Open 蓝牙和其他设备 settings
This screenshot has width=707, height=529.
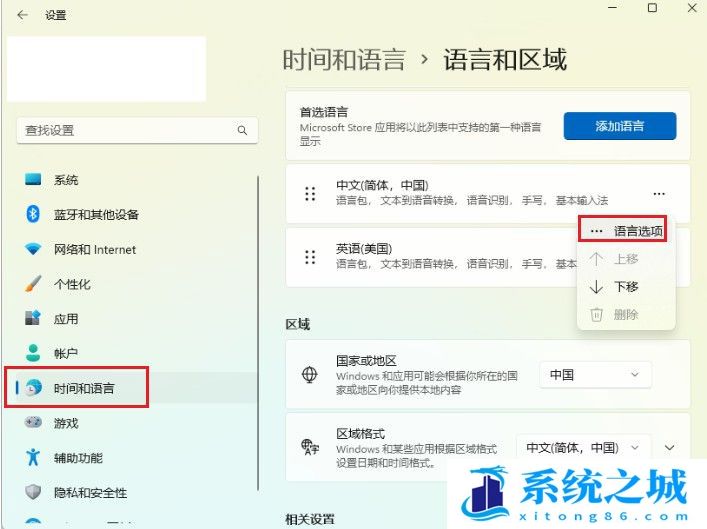tap(96, 215)
